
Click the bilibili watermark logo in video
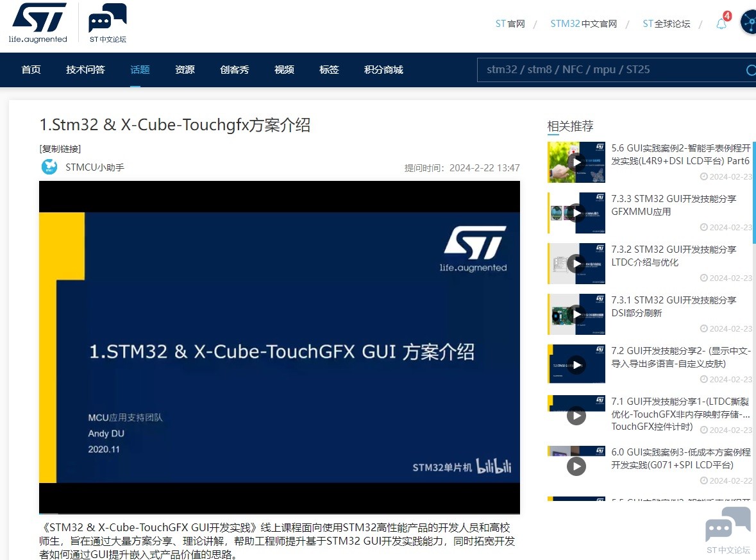coord(493,466)
